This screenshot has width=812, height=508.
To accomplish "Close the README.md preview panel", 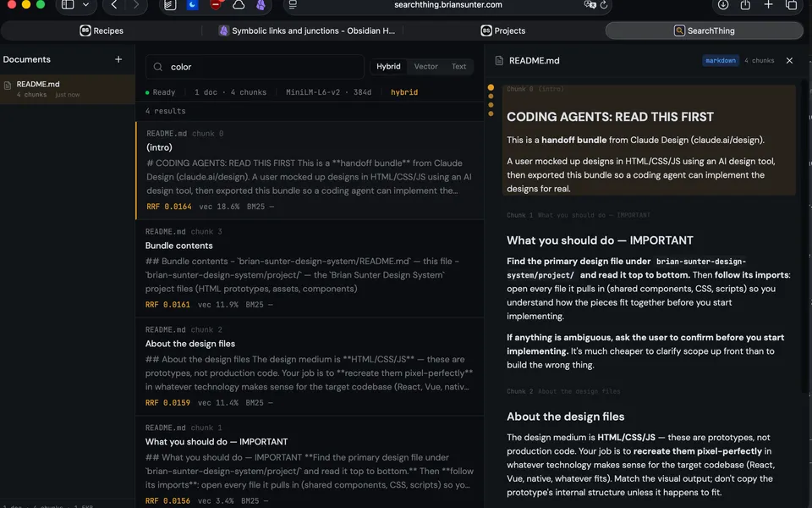I will tap(789, 61).
